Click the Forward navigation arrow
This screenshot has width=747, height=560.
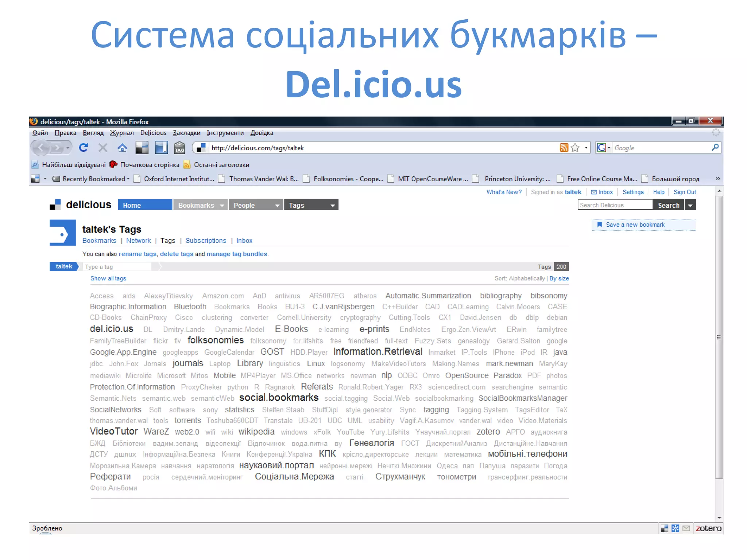57,148
